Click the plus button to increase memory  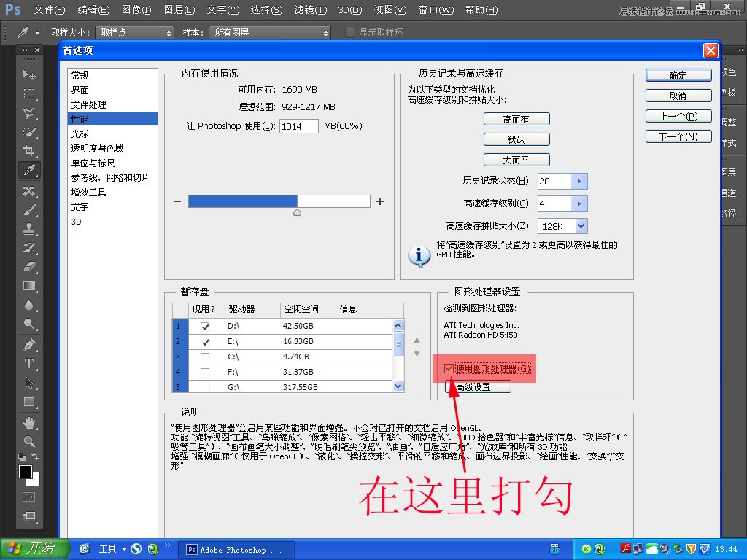[379, 201]
